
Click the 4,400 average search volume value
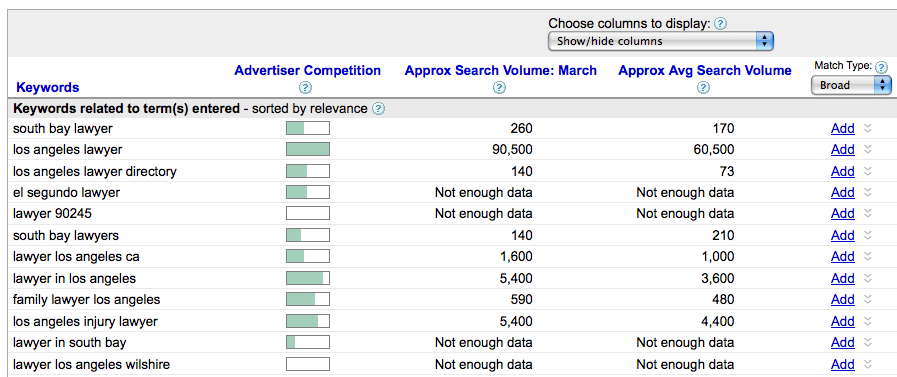pyautogui.click(x=717, y=321)
